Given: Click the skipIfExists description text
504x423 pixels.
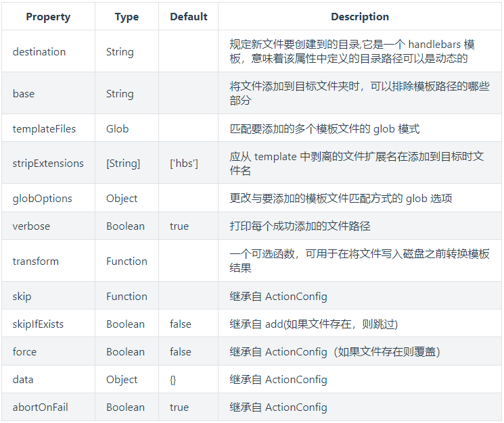Looking at the screenshot, I should coord(313,324).
